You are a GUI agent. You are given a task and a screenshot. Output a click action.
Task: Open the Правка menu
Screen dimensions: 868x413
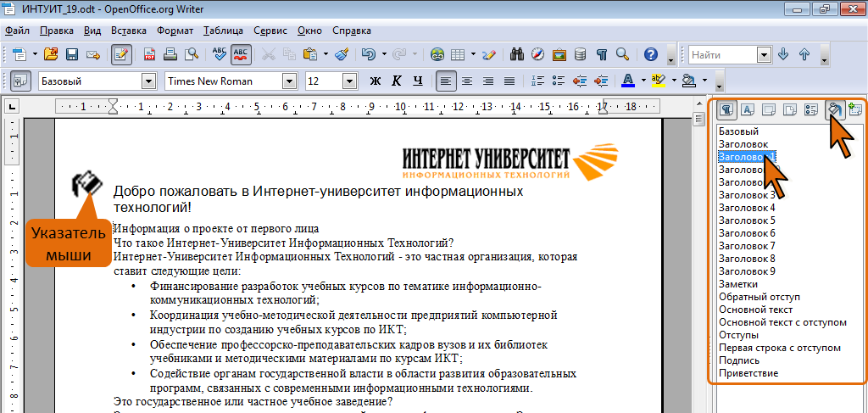click(x=57, y=31)
